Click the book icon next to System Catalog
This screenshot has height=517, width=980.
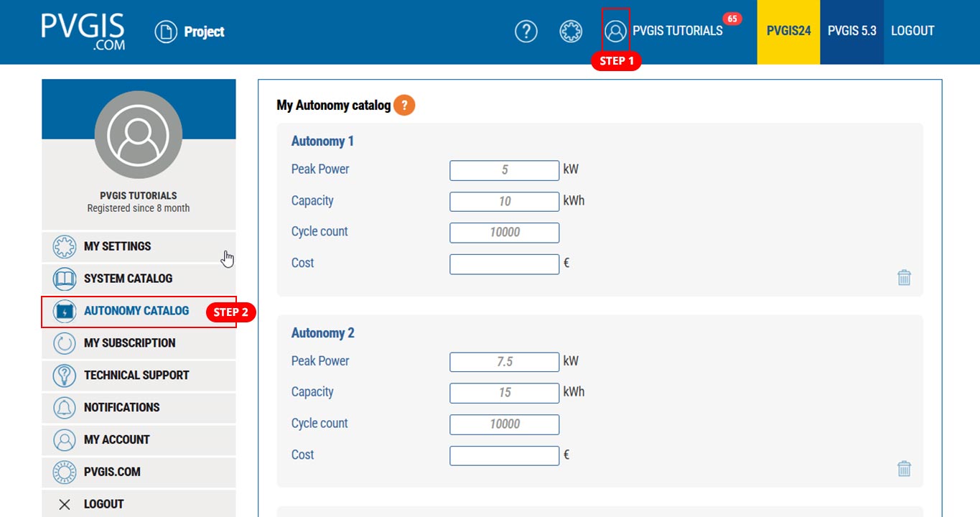click(x=65, y=279)
